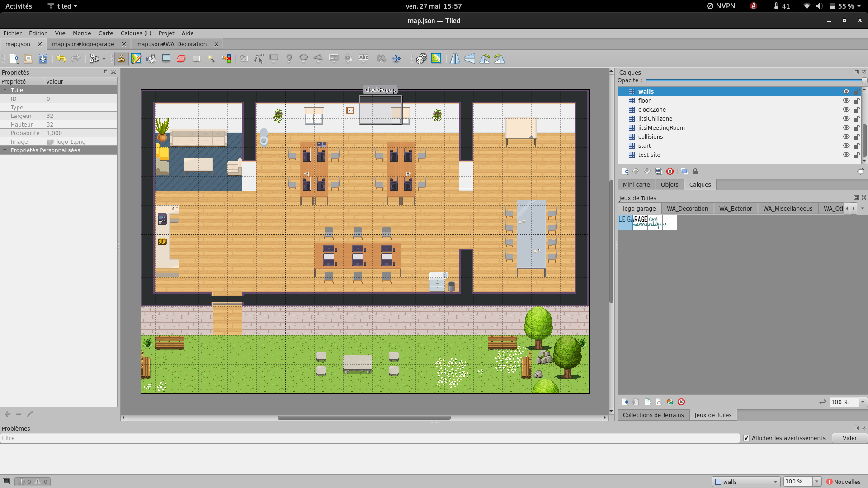The height and width of the screenshot is (488, 868).
Task: Click the Flip Horizontally icon
Action: click(x=455, y=59)
